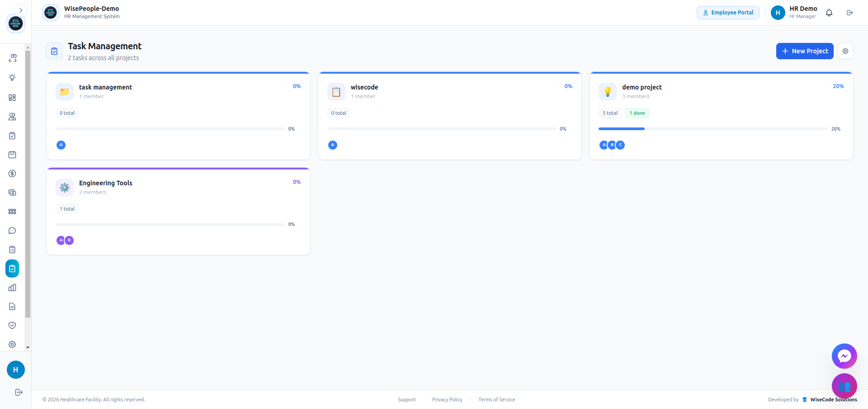
Task: Click the task management card progress bar
Action: [x=170, y=129]
